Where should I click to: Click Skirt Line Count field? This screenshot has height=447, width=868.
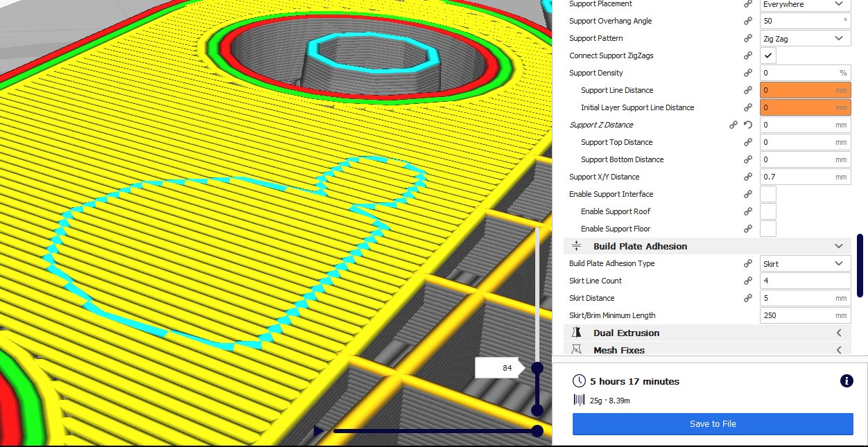pyautogui.click(x=806, y=281)
